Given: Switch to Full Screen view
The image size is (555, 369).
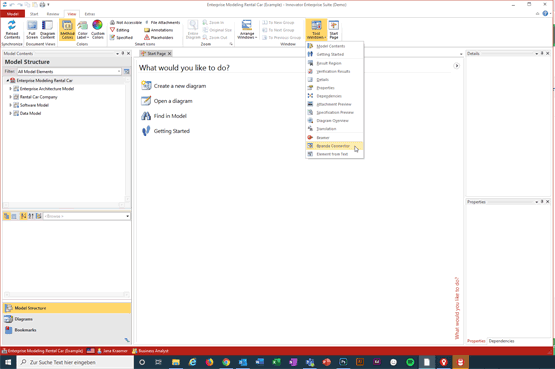Looking at the screenshot, I should [x=32, y=29].
